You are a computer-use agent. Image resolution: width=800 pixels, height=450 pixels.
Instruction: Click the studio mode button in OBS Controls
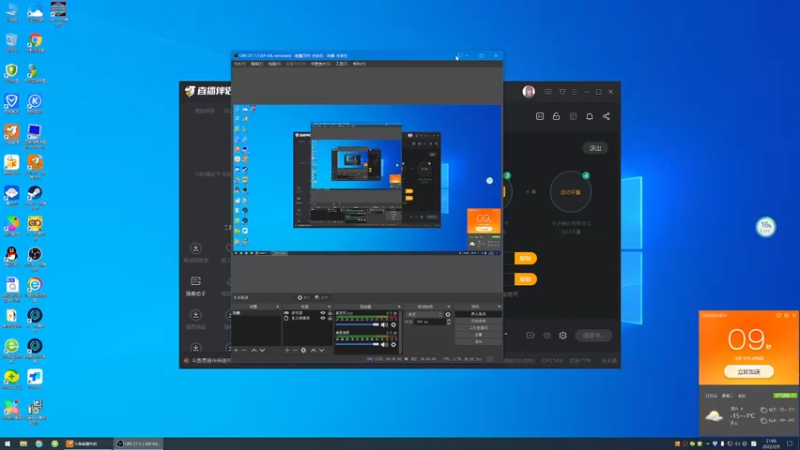[478, 328]
